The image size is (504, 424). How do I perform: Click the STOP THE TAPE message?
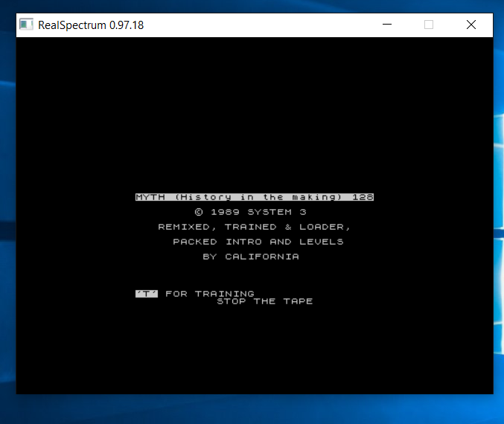click(265, 301)
